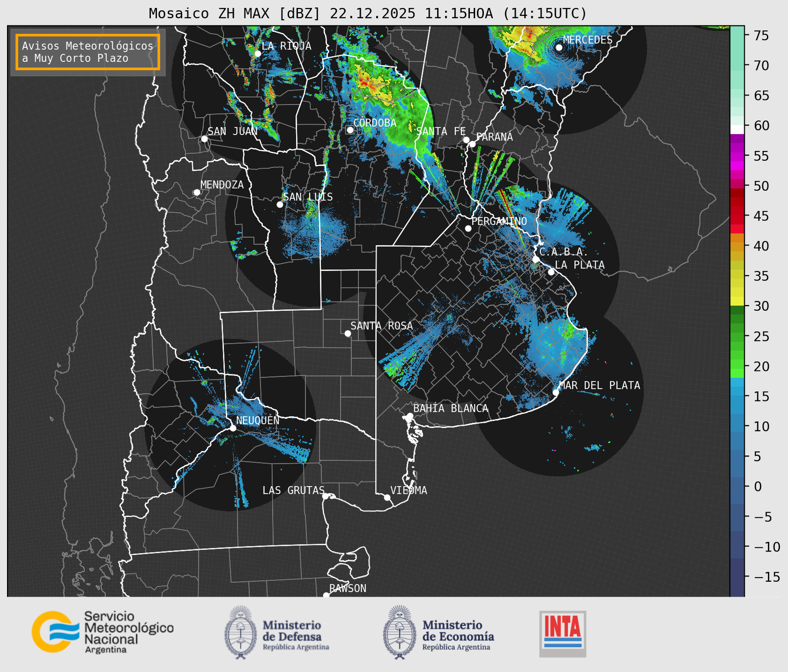Click the SANTA ROSA label

coord(382,326)
